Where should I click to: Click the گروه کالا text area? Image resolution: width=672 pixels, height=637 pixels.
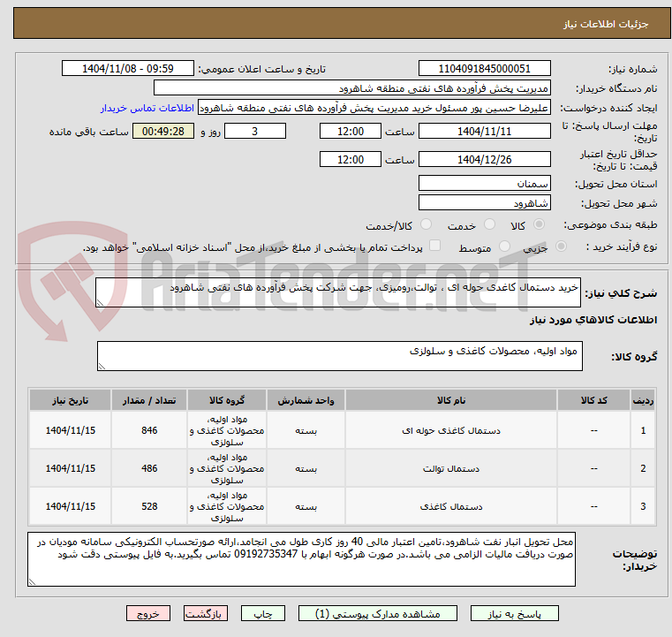[x=339, y=356]
